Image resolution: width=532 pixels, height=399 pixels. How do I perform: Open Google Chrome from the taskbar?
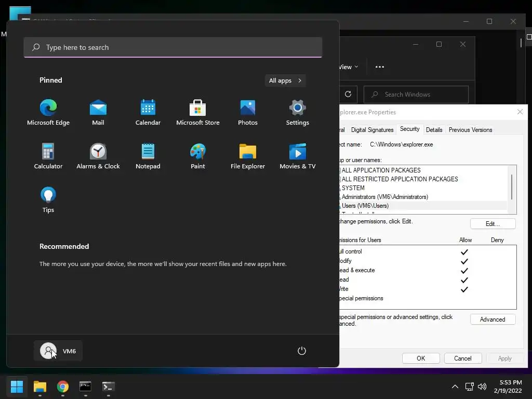63,387
